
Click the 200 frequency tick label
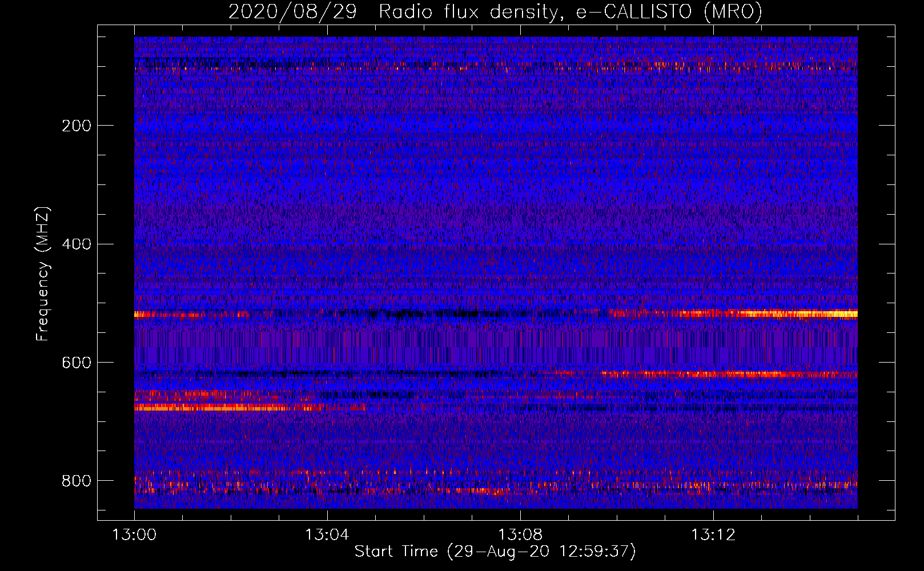(77, 126)
